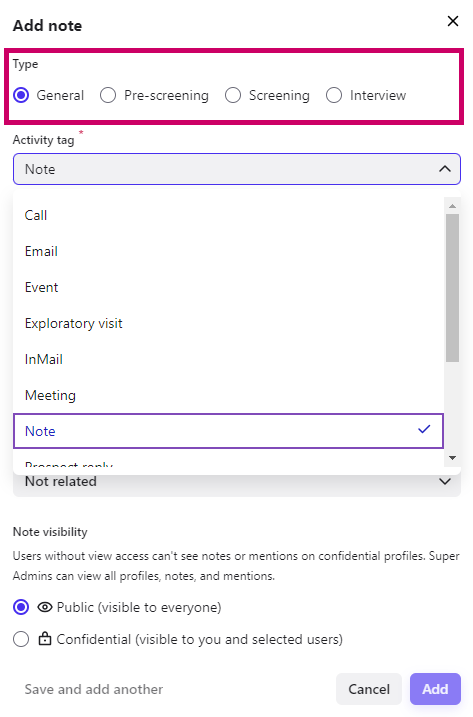
Task: Expand the Not related dropdown
Action: click(445, 482)
